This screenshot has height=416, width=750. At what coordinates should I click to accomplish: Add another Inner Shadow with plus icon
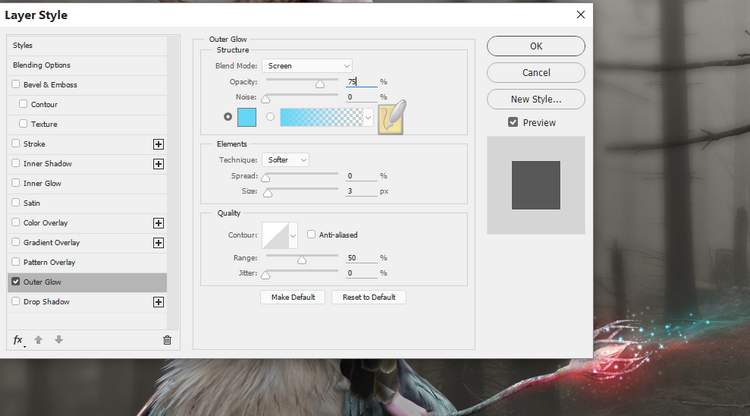coord(158,164)
